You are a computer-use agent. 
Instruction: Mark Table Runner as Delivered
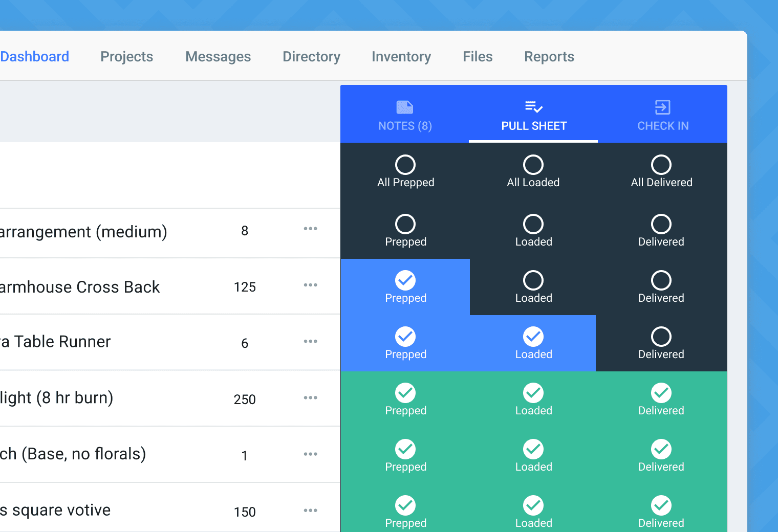coord(661,337)
